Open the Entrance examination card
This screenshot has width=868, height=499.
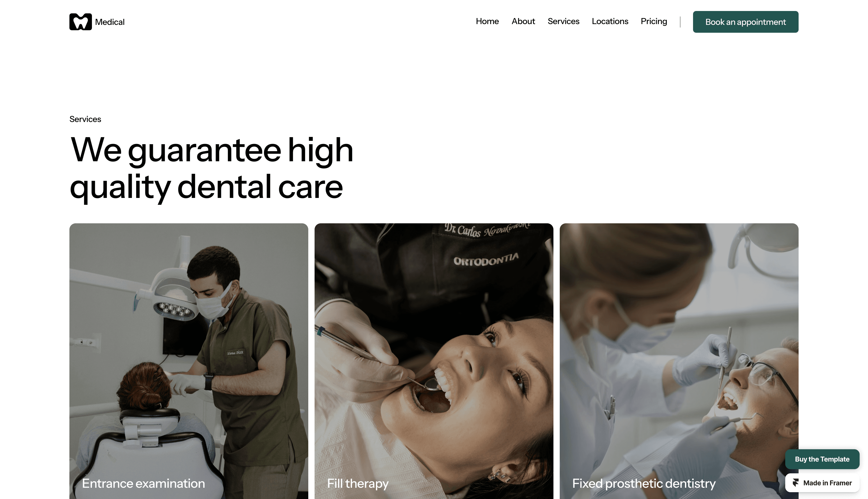189,361
